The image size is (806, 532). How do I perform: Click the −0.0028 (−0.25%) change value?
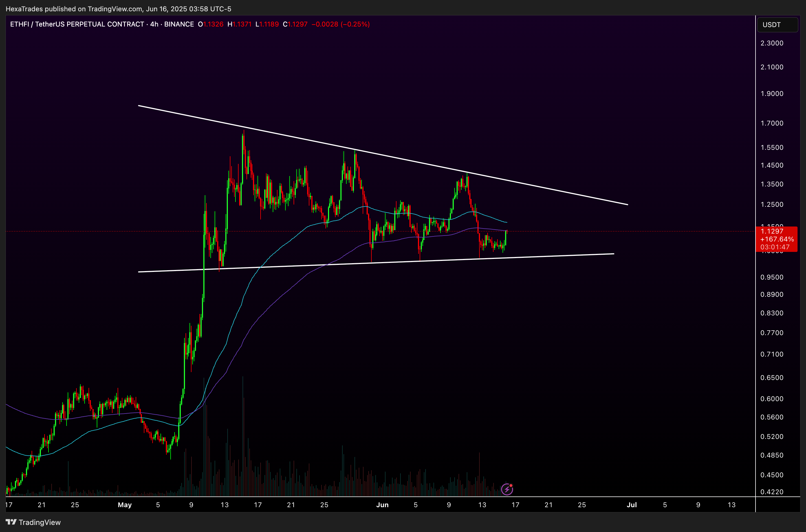pyautogui.click(x=341, y=24)
